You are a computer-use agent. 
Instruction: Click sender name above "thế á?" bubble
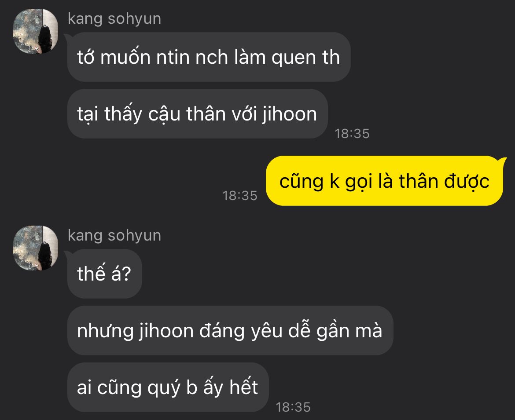coord(114,236)
